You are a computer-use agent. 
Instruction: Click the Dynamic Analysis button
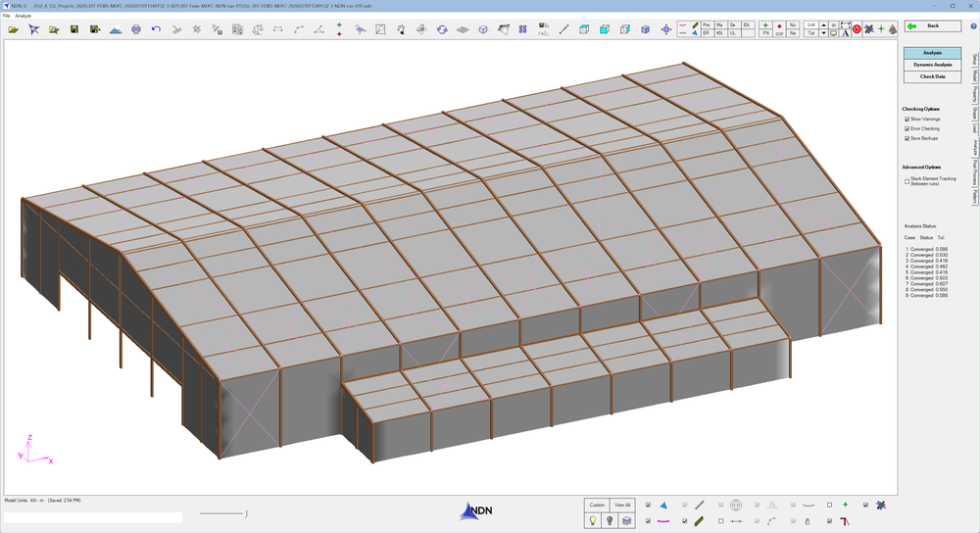point(933,65)
